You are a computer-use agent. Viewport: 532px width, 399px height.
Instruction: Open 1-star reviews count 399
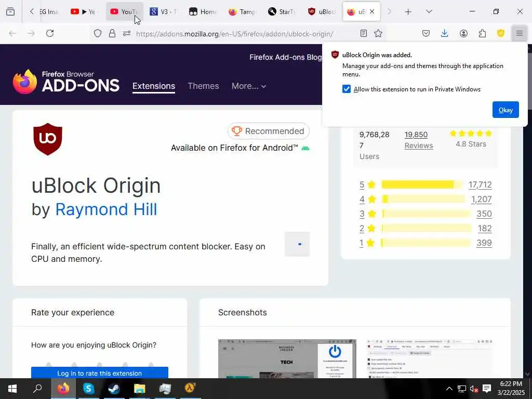[484, 243]
